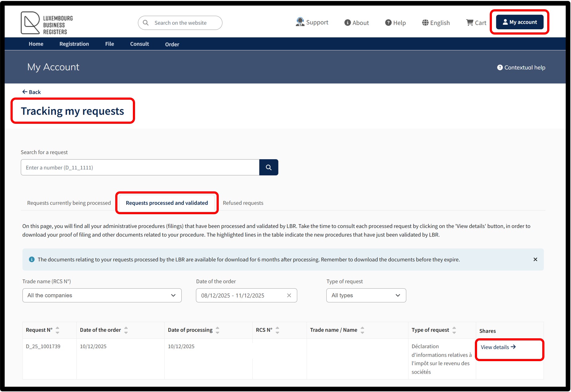The image size is (571, 392).
Task: Sort by Date of processing column
Action: [218, 330]
